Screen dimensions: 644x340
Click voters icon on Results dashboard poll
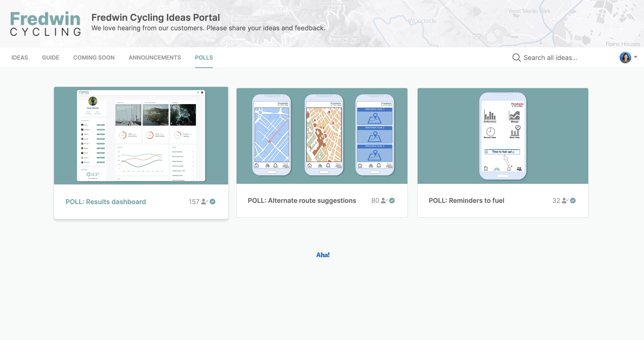tap(204, 202)
